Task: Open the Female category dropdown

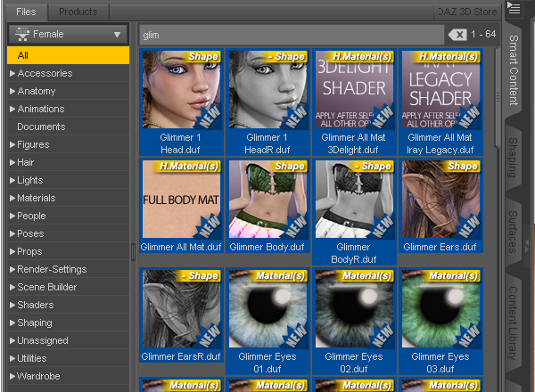Action: 69,35
